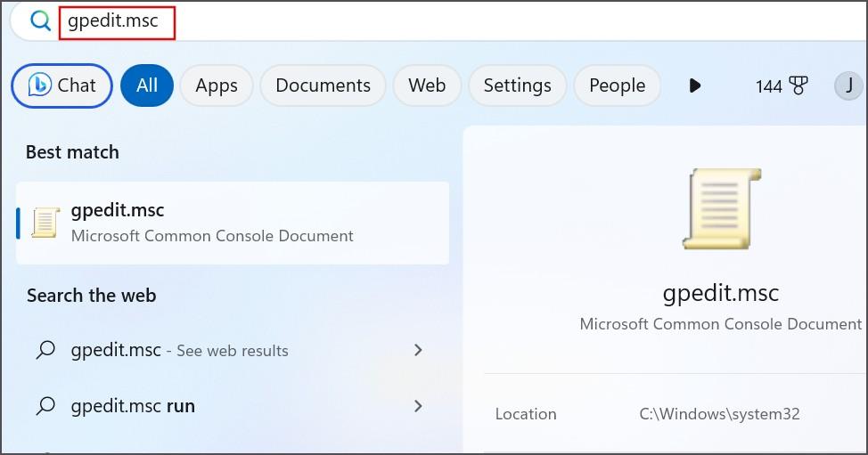Expand the arrow for gpedit.msc web results

click(418, 350)
